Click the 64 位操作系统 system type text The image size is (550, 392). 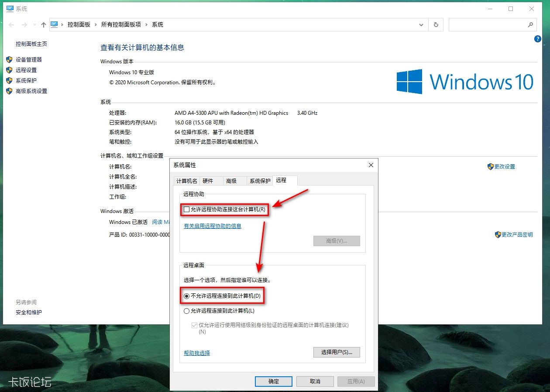(214, 132)
